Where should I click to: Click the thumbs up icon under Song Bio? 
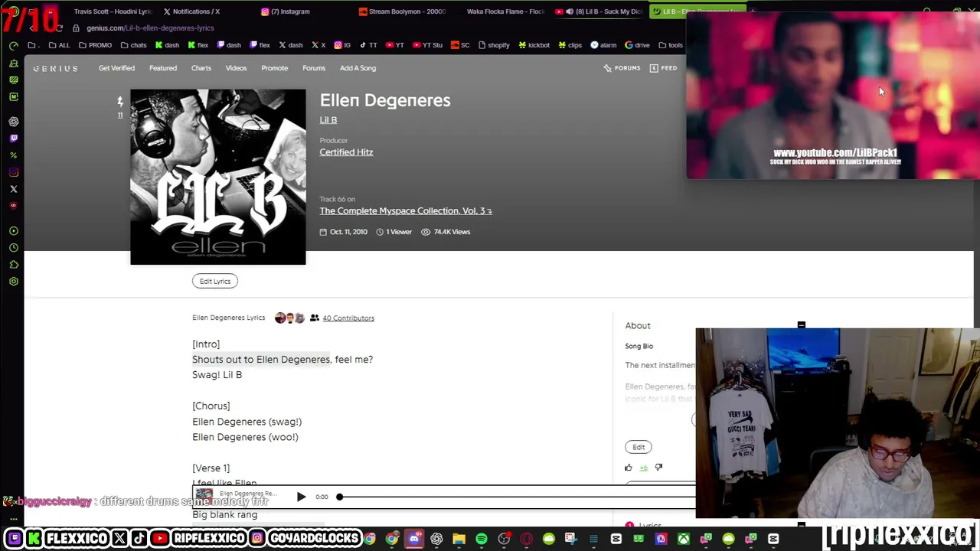(629, 468)
